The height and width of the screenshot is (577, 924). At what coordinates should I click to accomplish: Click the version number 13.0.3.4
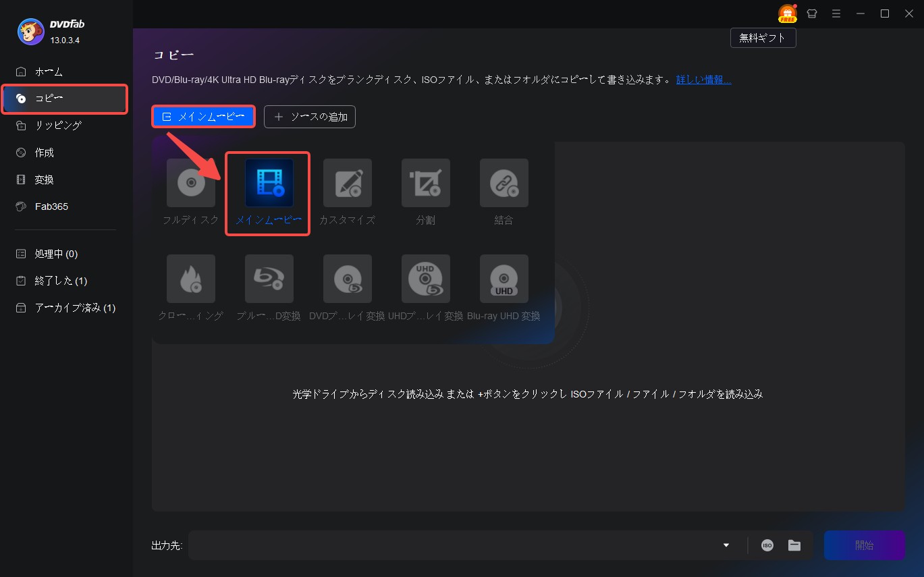pyautogui.click(x=65, y=40)
